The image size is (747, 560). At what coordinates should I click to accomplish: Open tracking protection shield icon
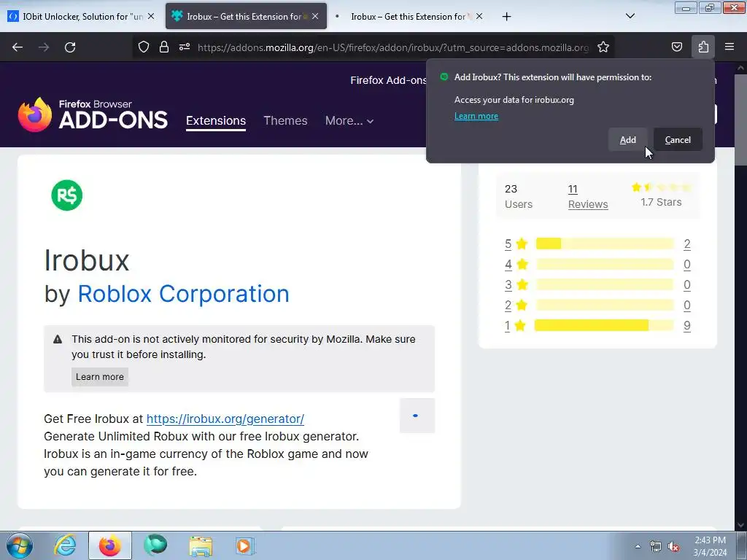144,47
